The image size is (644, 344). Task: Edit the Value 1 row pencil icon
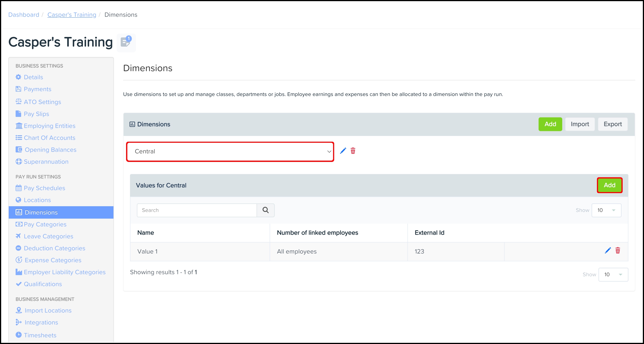607,251
